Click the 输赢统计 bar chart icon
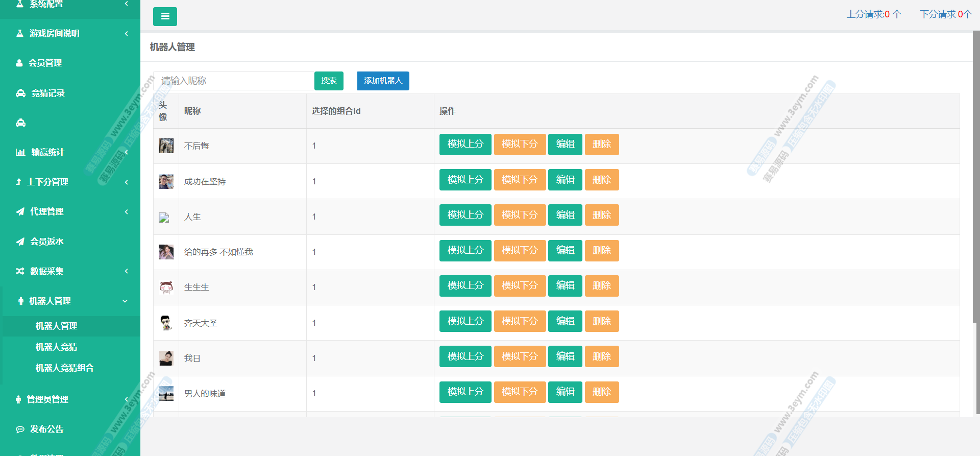This screenshot has width=980, height=456. click(x=20, y=152)
